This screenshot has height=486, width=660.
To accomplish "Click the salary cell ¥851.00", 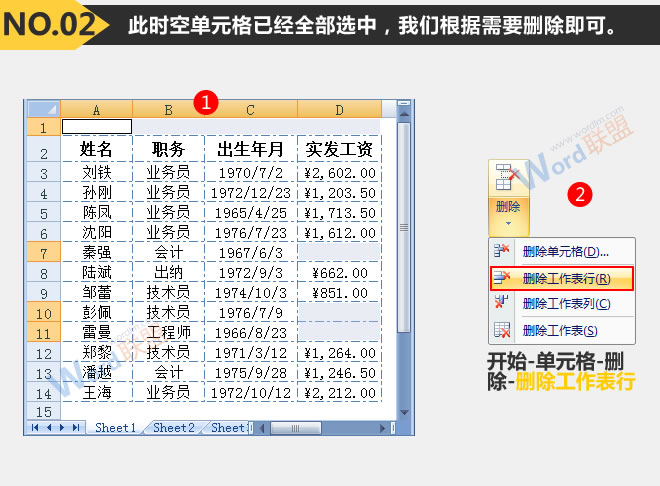I will pos(339,292).
